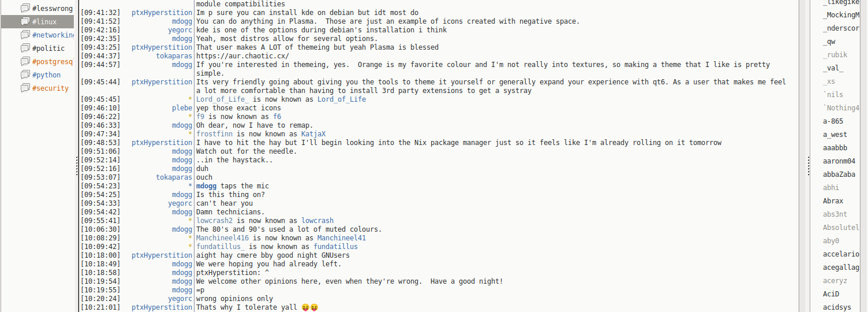Screen dimensions: 868x312
Task: Click the #networking channel chat icon
Action: pos(25,35)
